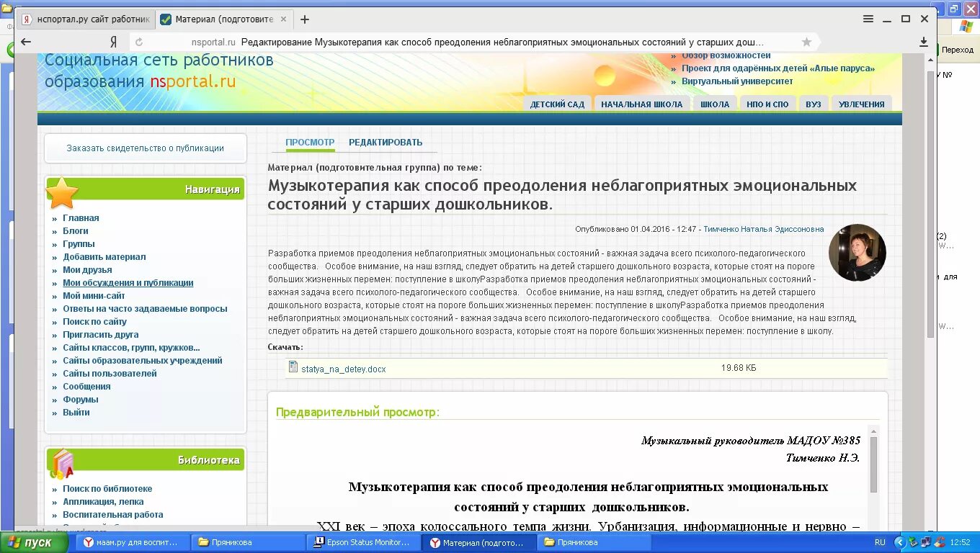Switch to taskbar 'маам.ру для воспит...' window

(132, 542)
